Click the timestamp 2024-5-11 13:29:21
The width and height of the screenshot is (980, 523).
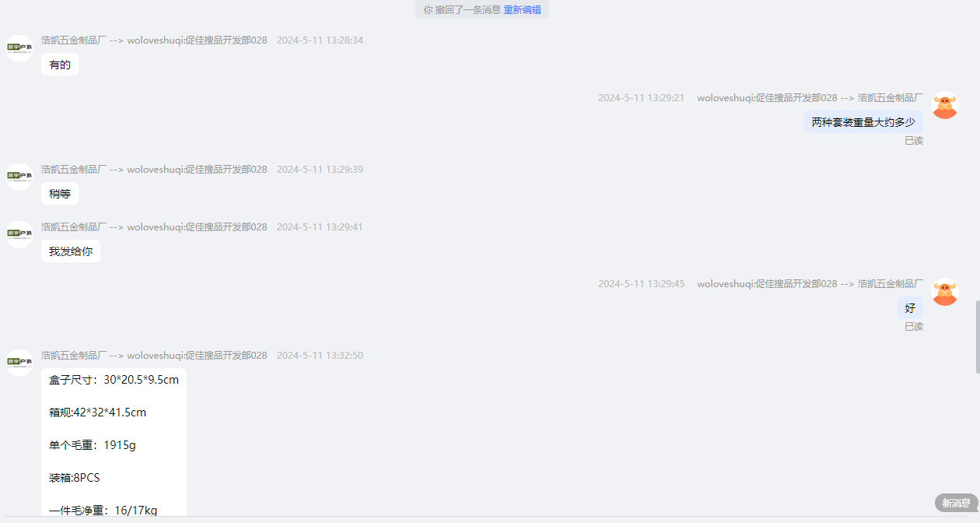[641, 98]
